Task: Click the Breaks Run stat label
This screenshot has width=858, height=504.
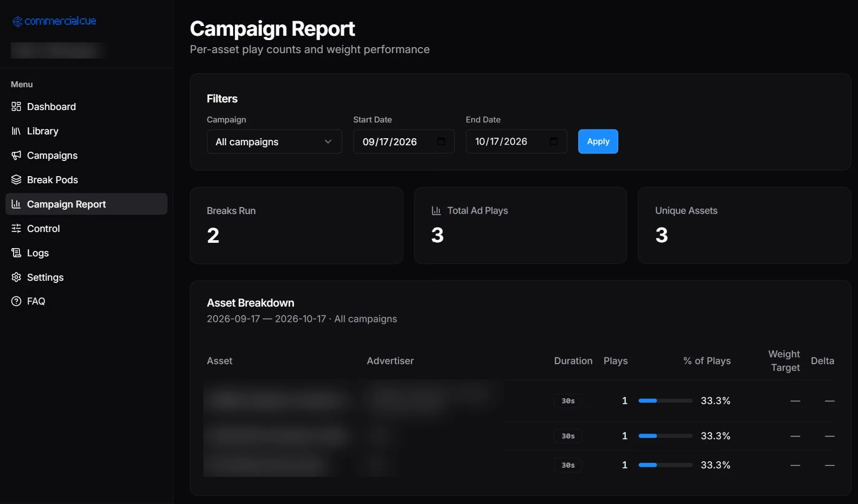Action: [231, 210]
